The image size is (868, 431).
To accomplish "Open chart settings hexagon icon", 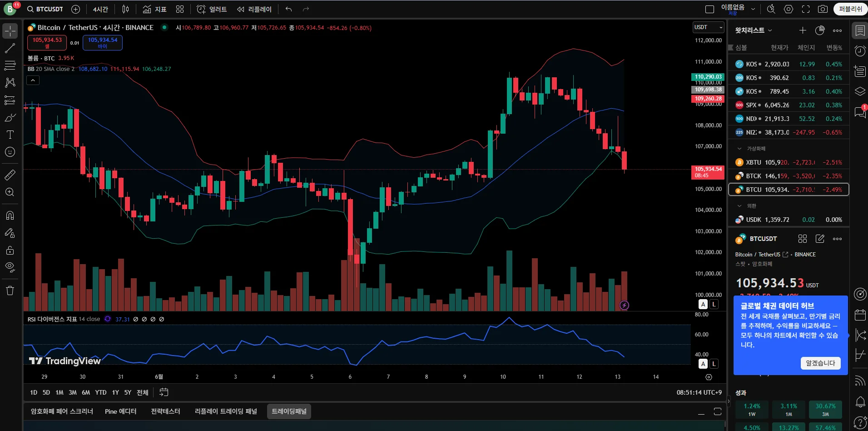I will coord(789,9).
